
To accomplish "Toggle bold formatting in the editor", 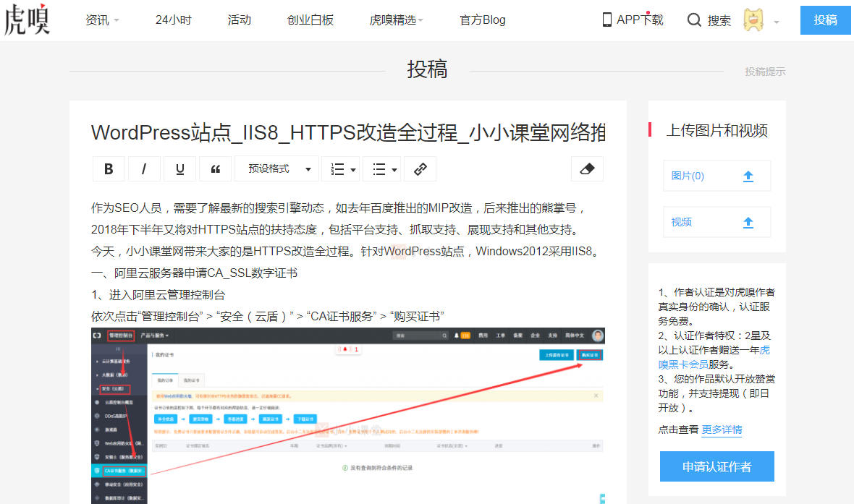I will click(x=109, y=169).
